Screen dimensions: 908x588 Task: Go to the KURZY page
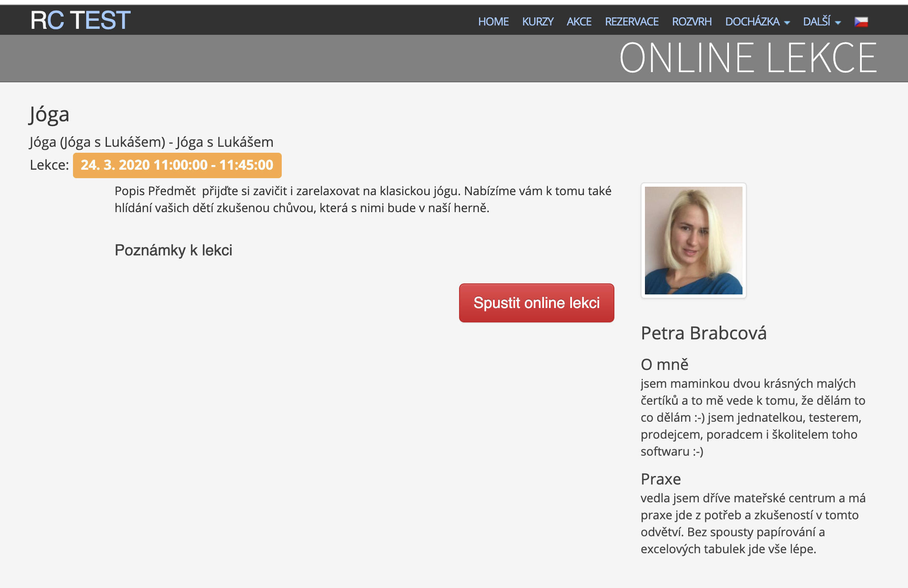point(538,22)
